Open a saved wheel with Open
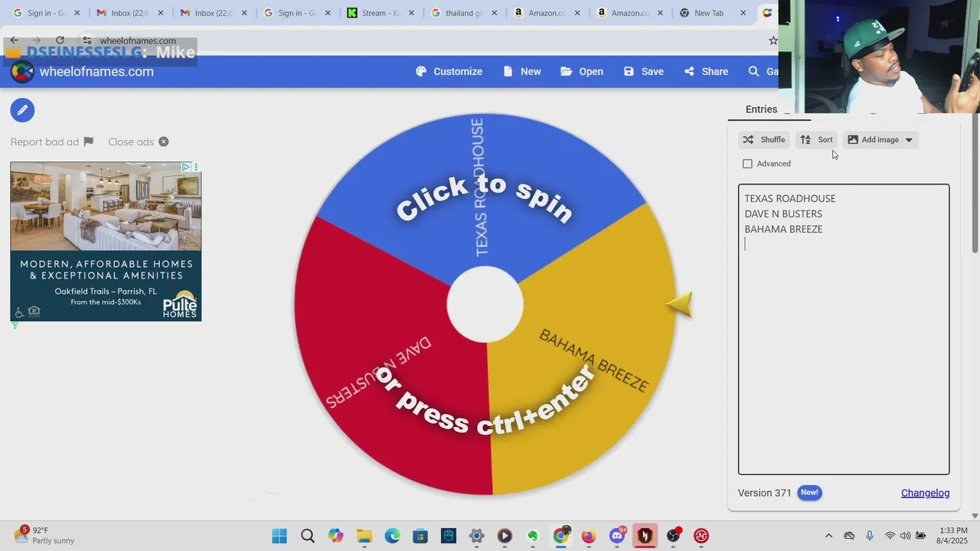 [582, 71]
